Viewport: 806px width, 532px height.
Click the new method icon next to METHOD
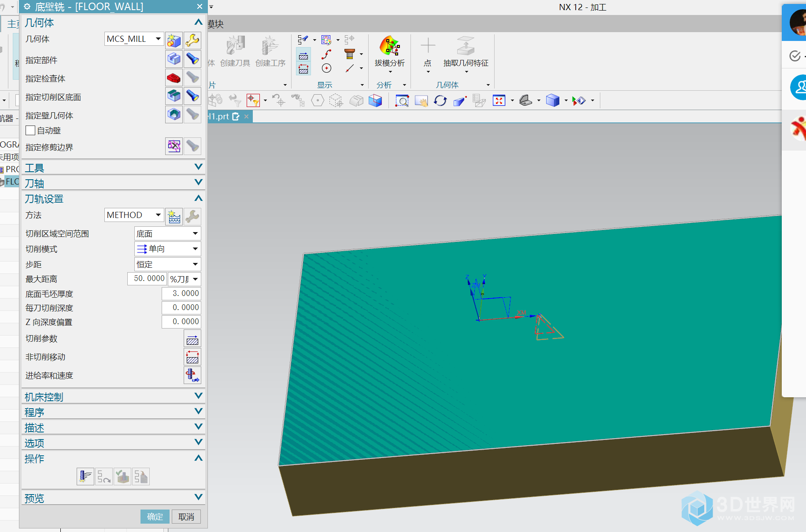[174, 216]
